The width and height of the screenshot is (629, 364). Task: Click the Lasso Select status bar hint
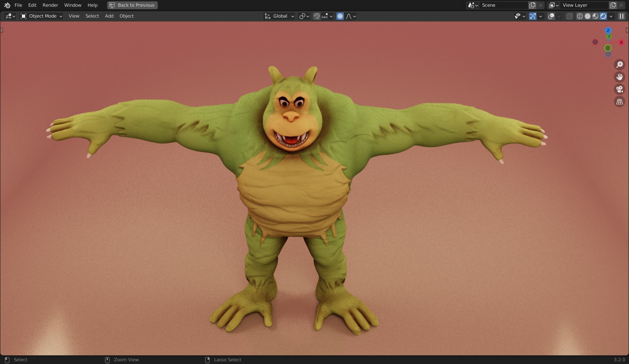click(223, 360)
